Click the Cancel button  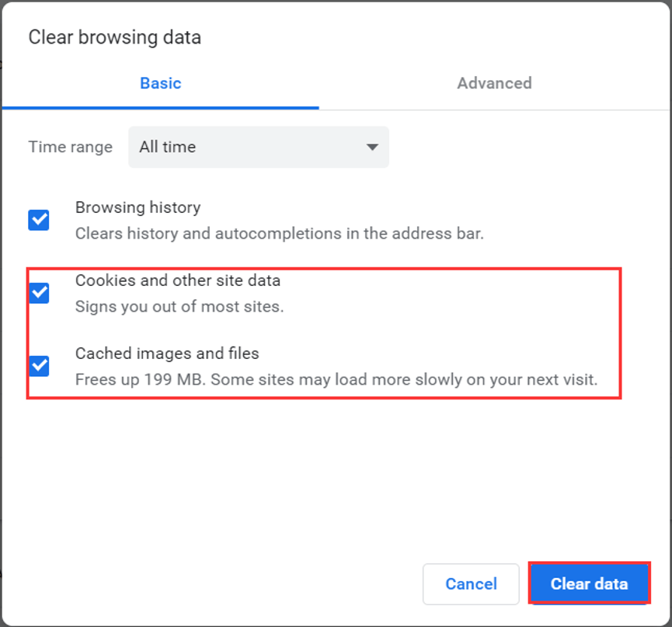coord(471,583)
